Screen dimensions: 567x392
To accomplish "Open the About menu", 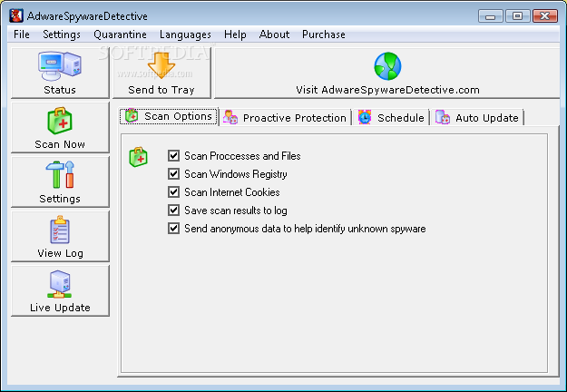I will tap(274, 34).
